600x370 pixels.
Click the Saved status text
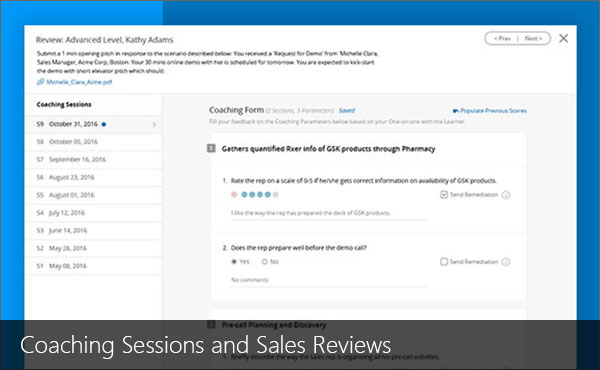pyautogui.click(x=347, y=110)
